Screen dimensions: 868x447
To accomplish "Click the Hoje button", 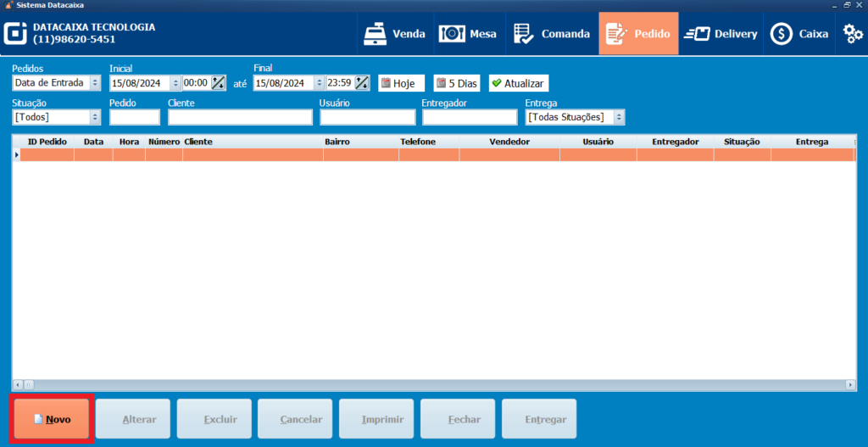I will [402, 83].
